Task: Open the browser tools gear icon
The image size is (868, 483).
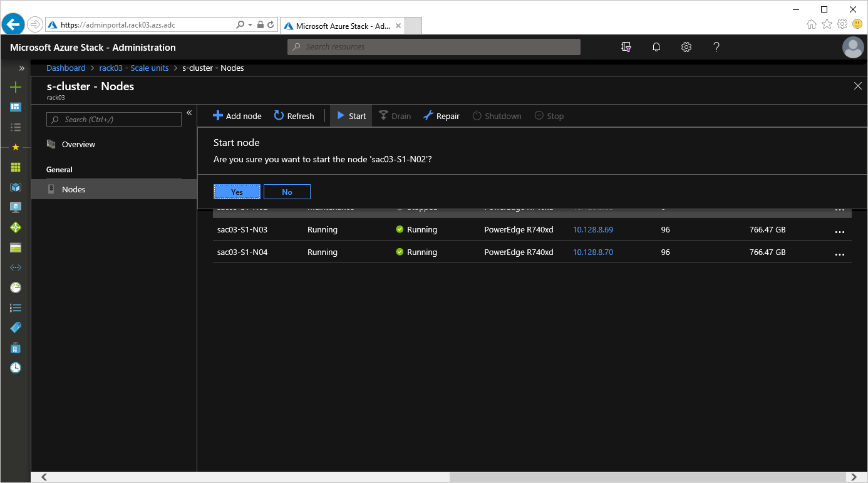Action: (842, 24)
